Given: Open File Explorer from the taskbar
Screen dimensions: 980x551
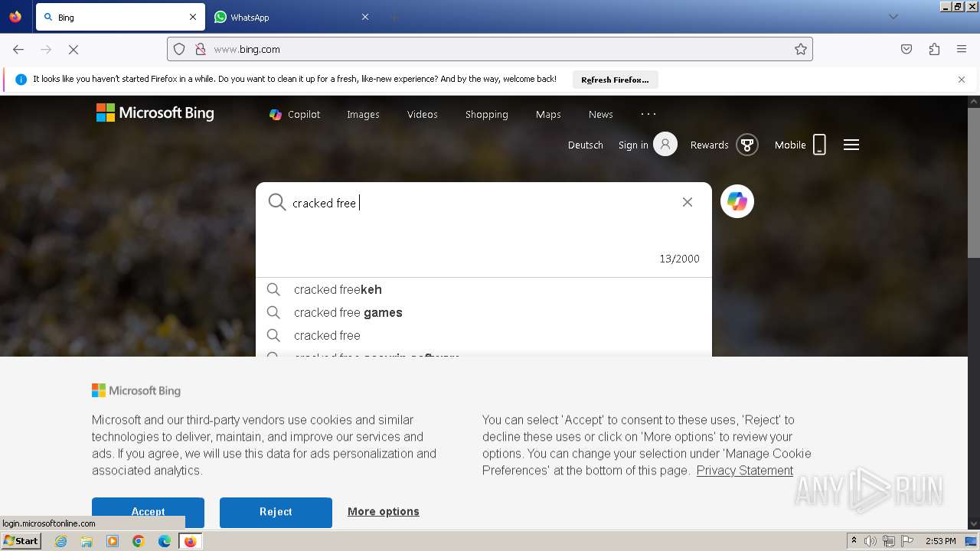Looking at the screenshot, I should click(87, 541).
